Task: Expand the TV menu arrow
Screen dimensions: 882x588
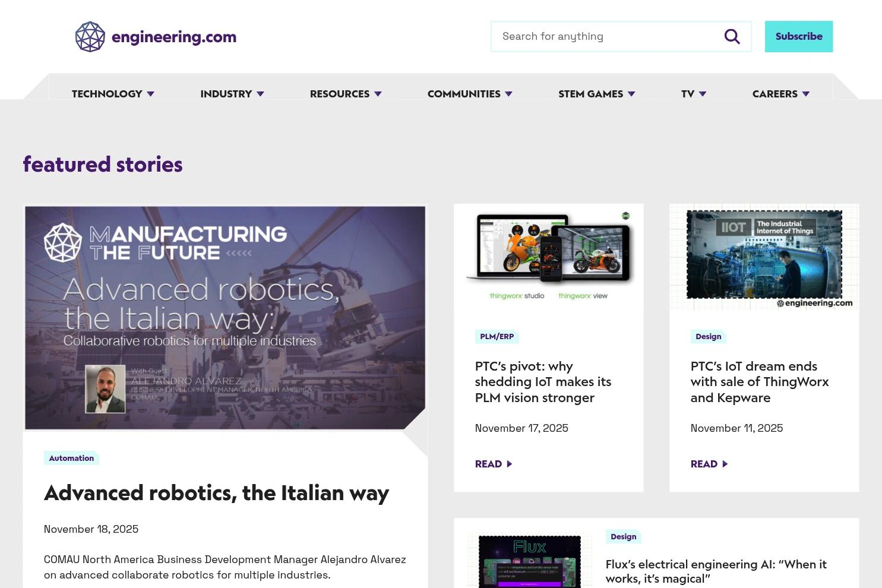Action: tap(703, 94)
